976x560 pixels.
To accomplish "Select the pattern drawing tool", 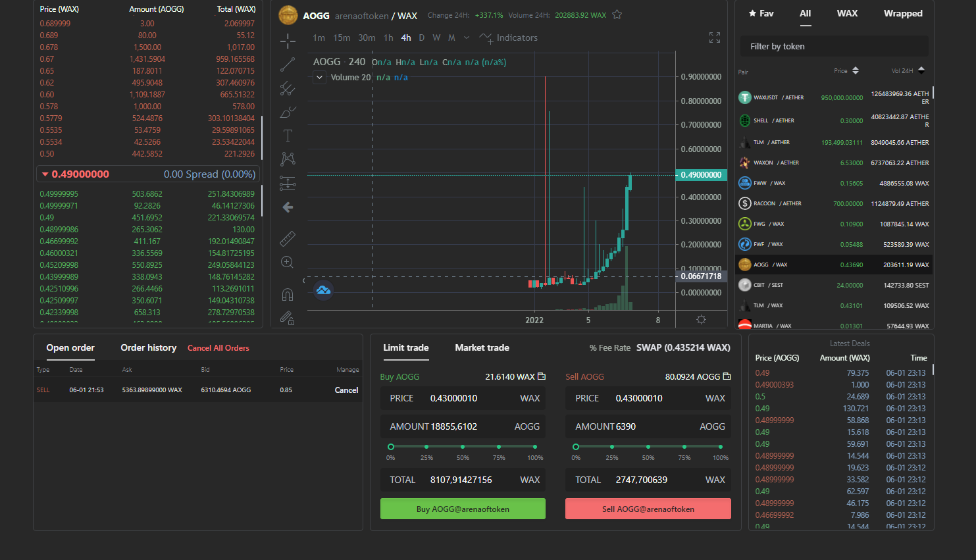I will pos(288,159).
